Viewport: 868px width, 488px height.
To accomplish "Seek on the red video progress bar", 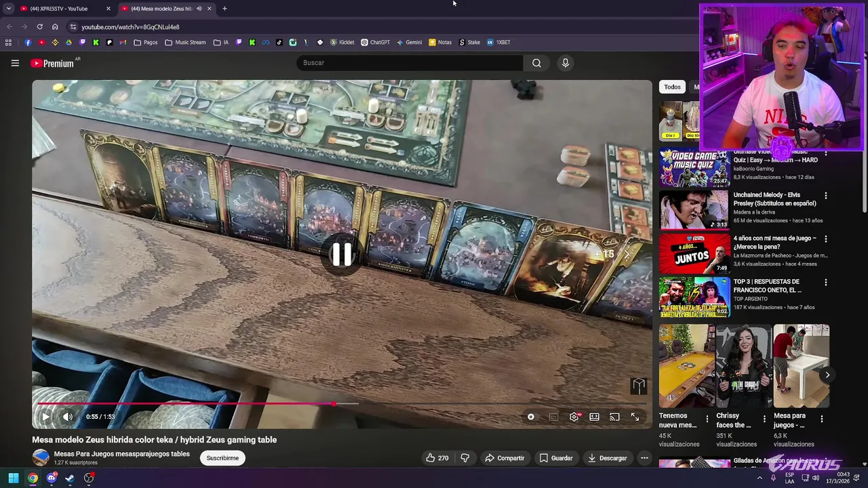I will tap(342, 404).
